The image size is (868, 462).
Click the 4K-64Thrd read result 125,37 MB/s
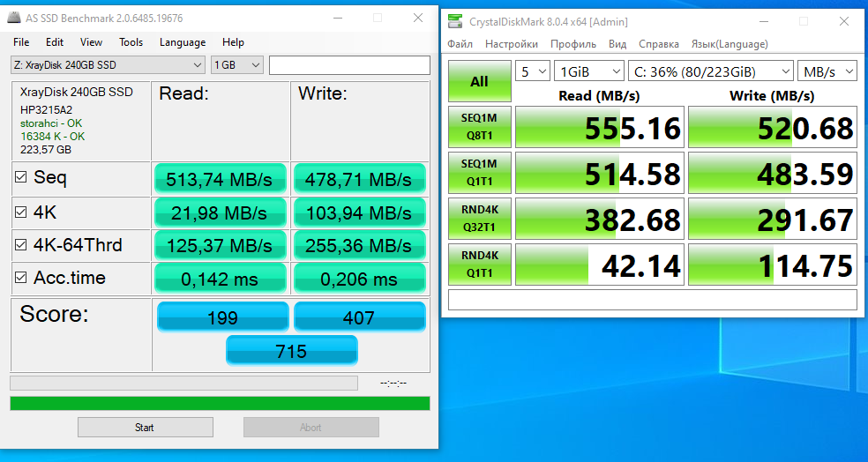coord(220,245)
